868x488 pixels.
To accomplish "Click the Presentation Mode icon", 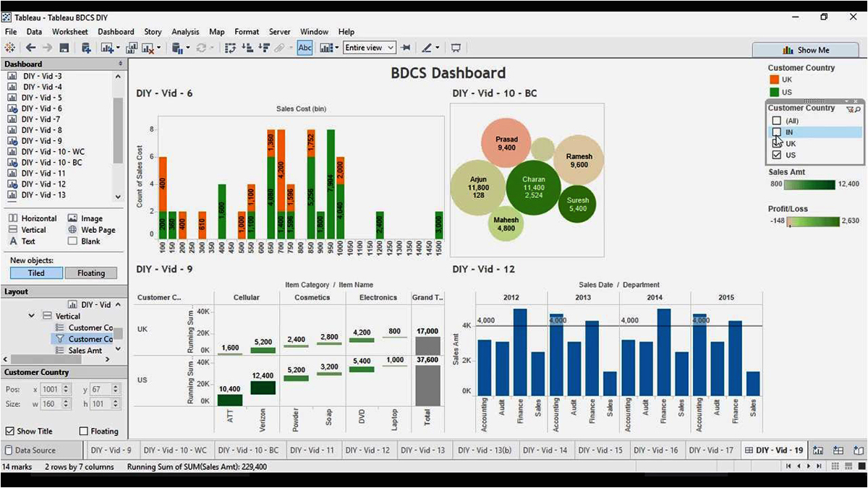I will [x=456, y=48].
